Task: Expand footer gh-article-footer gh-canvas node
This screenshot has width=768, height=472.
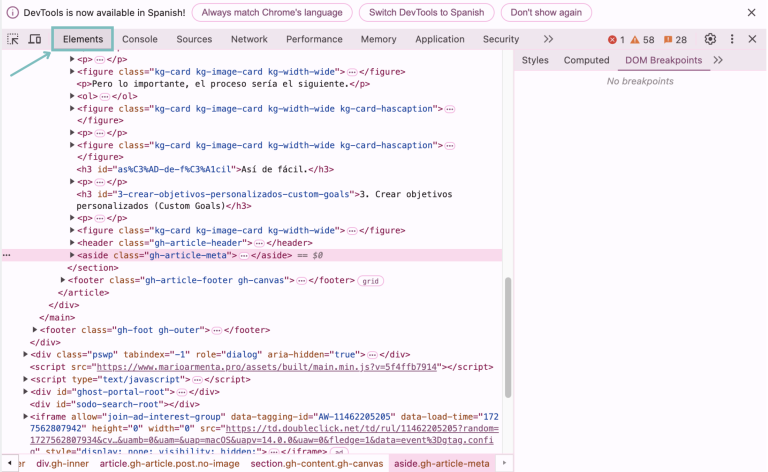Action: pos(63,280)
